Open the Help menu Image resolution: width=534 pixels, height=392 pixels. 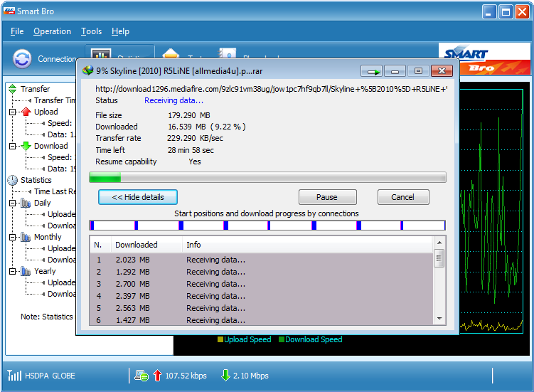(120, 31)
